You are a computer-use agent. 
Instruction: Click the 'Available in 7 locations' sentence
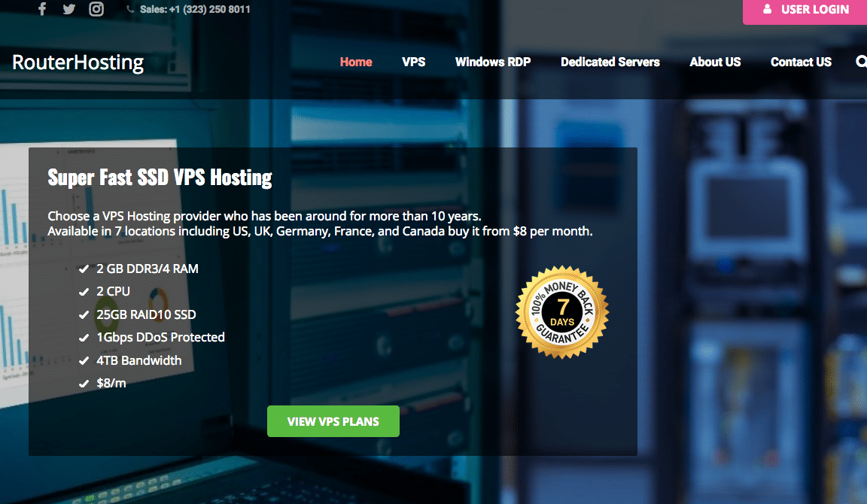320,232
